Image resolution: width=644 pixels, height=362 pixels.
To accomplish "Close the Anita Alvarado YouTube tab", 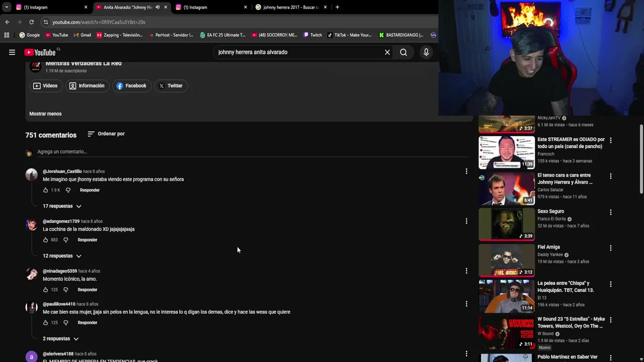I will pyautogui.click(x=166, y=7).
